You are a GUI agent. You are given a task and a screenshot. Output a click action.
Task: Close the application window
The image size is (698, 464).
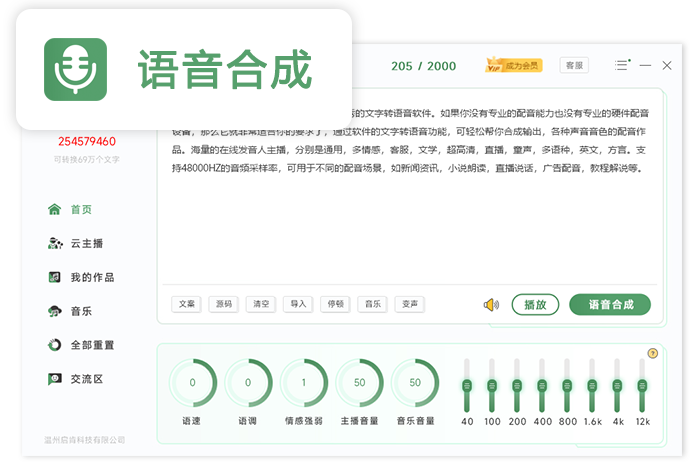[x=667, y=65]
